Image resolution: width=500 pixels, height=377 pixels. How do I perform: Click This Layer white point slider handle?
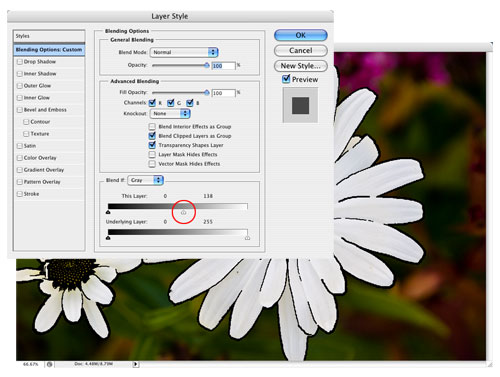click(x=183, y=212)
